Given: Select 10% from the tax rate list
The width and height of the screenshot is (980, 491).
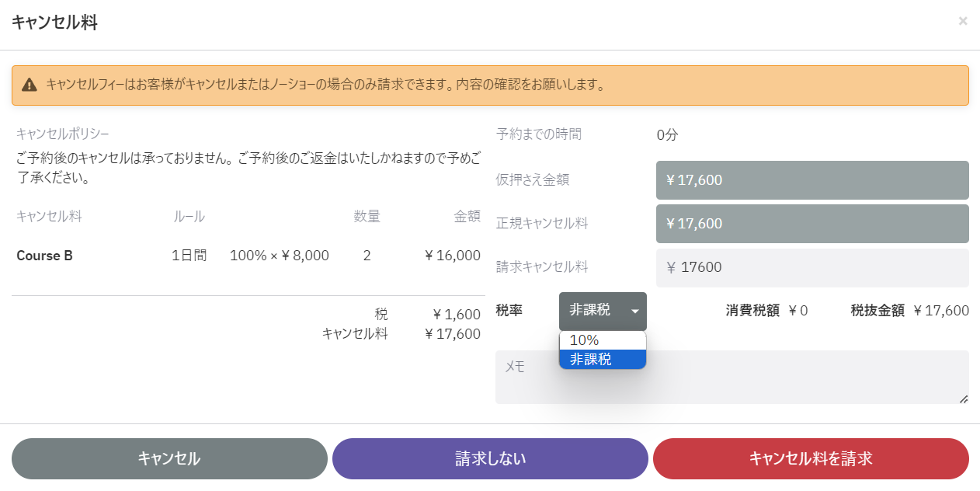Looking at the screenshot, I should (602, 340).
